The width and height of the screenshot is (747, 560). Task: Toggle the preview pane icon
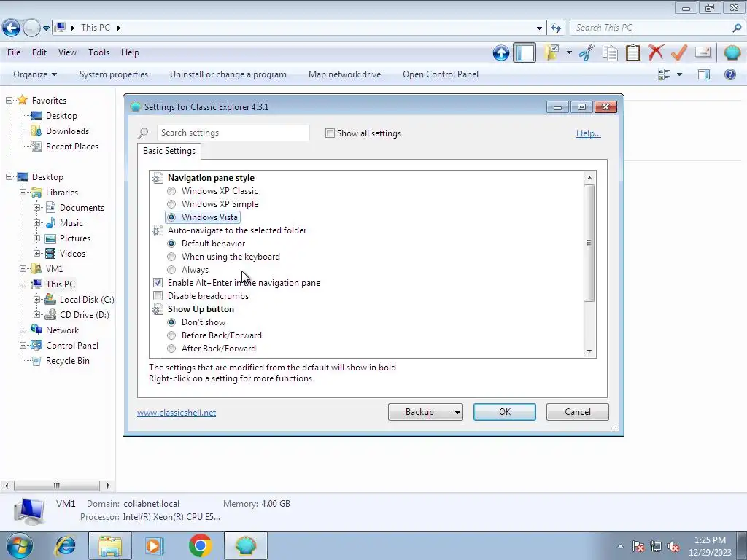point(704,74)
